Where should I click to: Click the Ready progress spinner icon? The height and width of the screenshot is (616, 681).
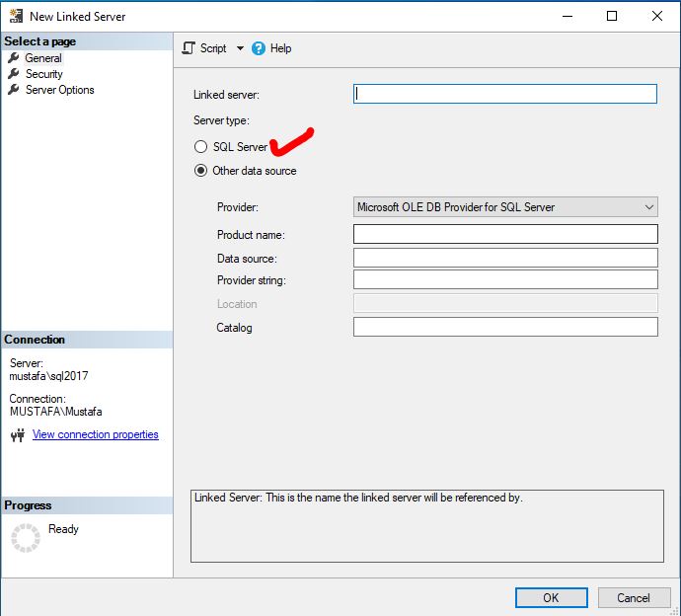26,538
